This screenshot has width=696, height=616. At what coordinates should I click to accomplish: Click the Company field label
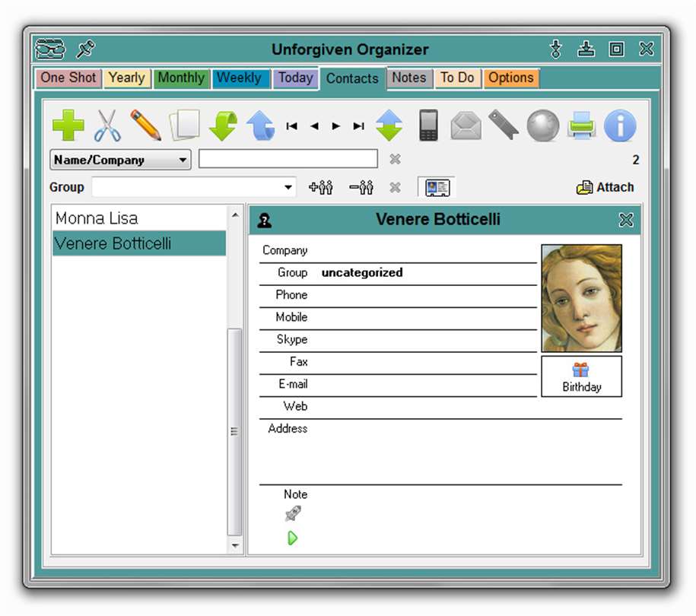click(x=285, y=250)
